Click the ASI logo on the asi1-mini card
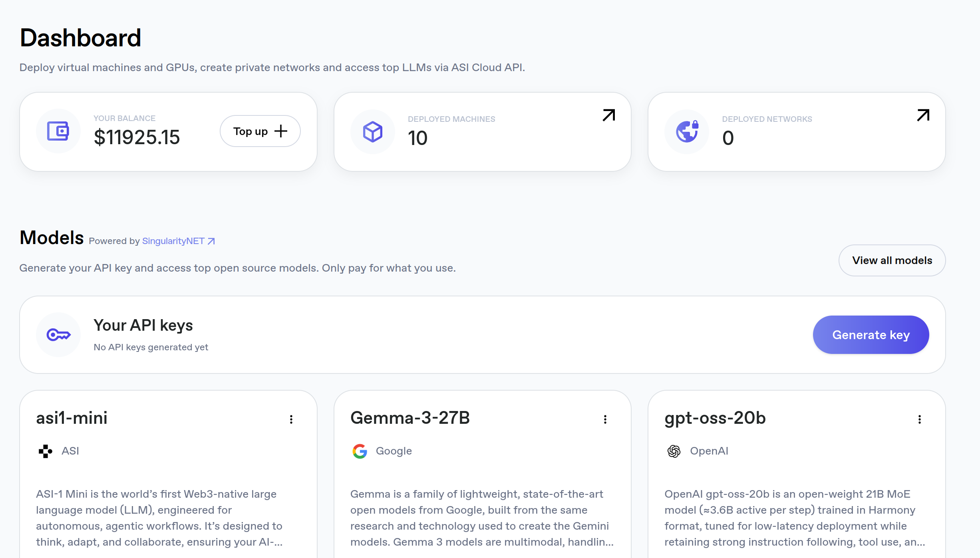This screenshot has width=980, height=558. (45, 451)
